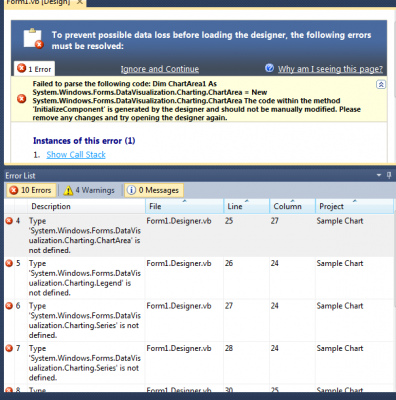Screen dimensions: 396x400
Task: Toggle the 10 Errors filter button
Action: pyautogui.click(x=30, y=190)
